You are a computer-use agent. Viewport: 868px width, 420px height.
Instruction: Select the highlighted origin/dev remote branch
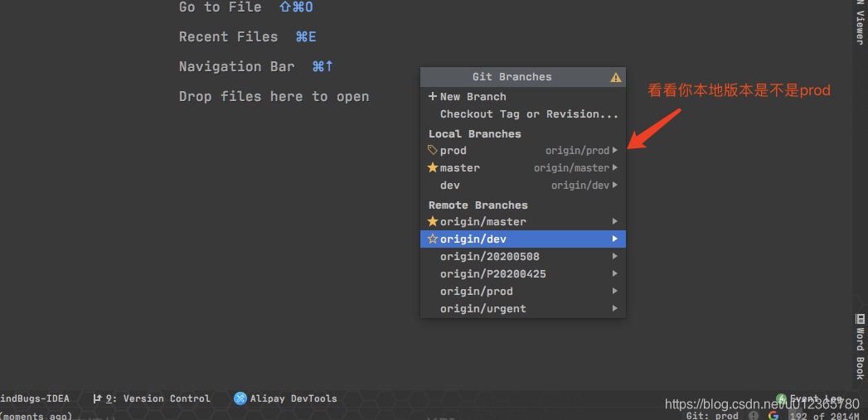tap(522, 239)
